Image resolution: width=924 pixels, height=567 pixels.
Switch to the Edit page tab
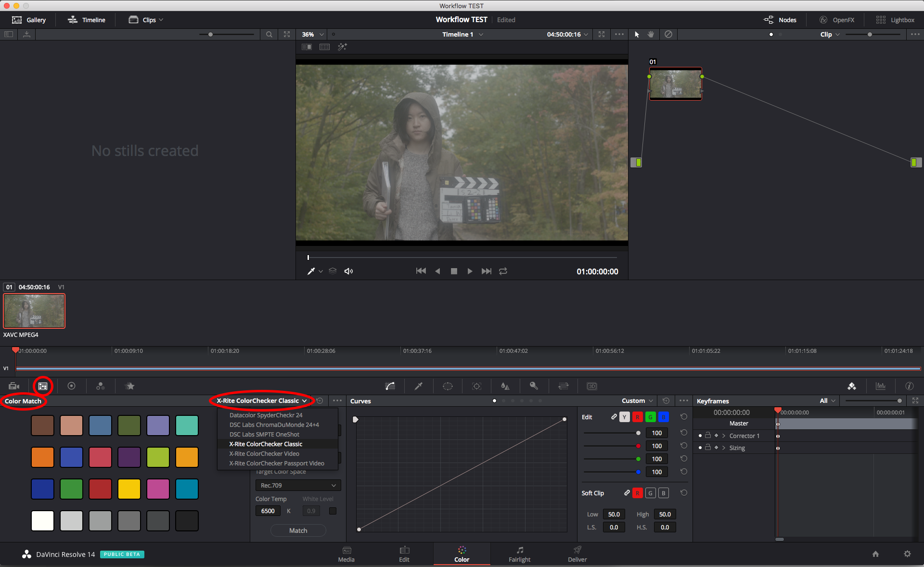click(404, 554)
